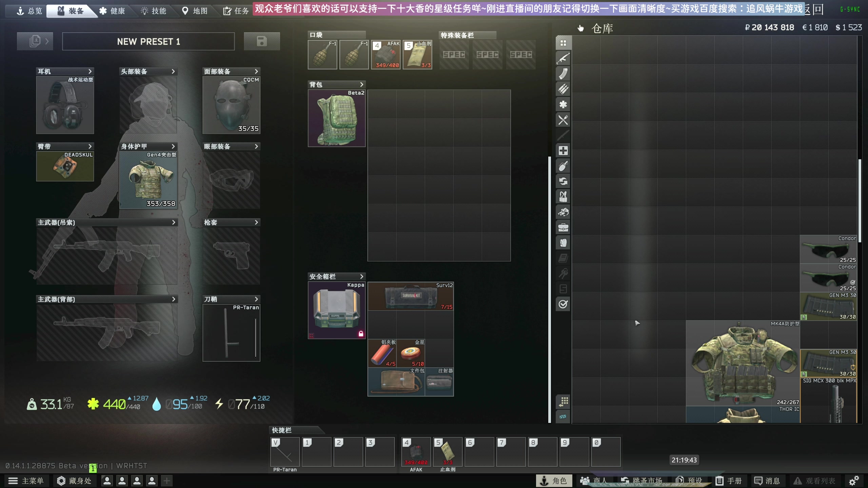This screenshot has height=488, width=868.
Task: Click quick slot 4 AFAK in hotbar
Action: pos(416,452)
